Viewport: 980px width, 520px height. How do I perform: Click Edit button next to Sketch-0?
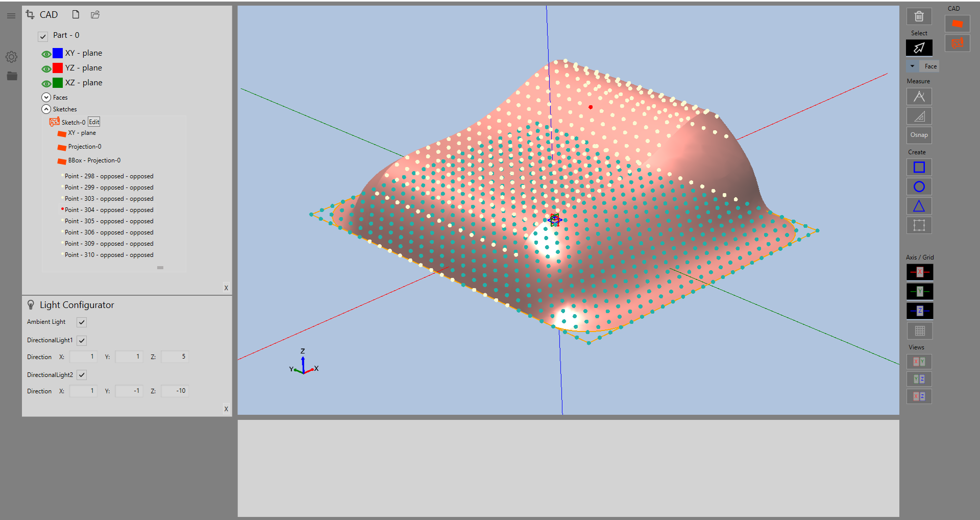(x=94, y=122)
